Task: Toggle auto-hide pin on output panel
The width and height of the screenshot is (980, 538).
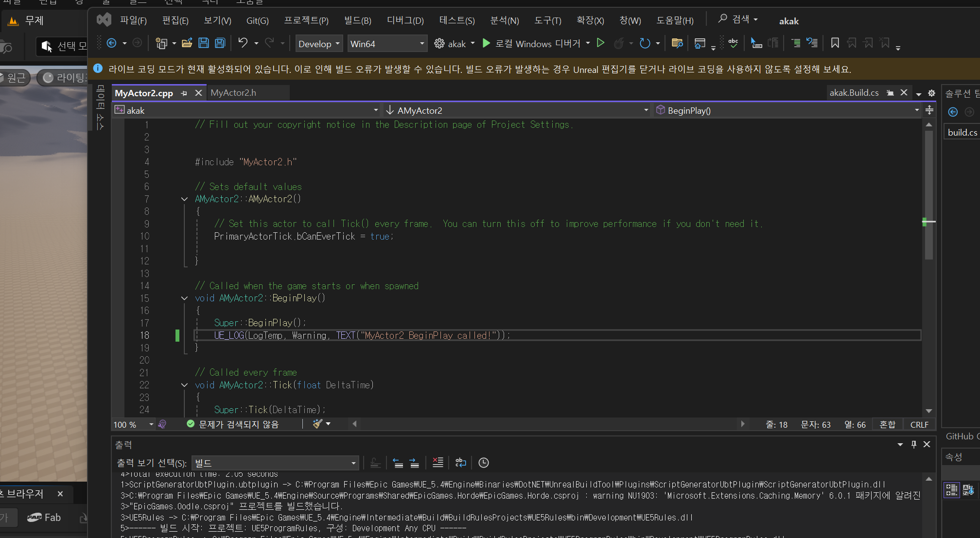Action: (913, 444)
